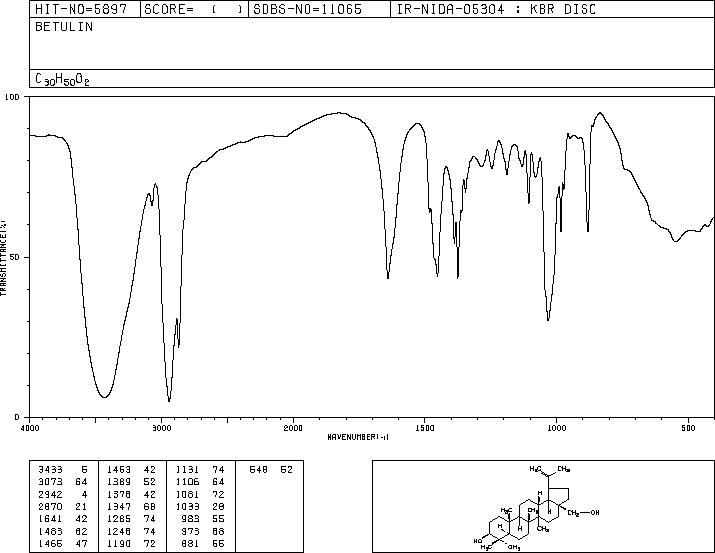The height and width of the screenshot is (553, 715).
Task: Click the broad O-H trough bottom near 3433
Action: click(x=104, y=397)
